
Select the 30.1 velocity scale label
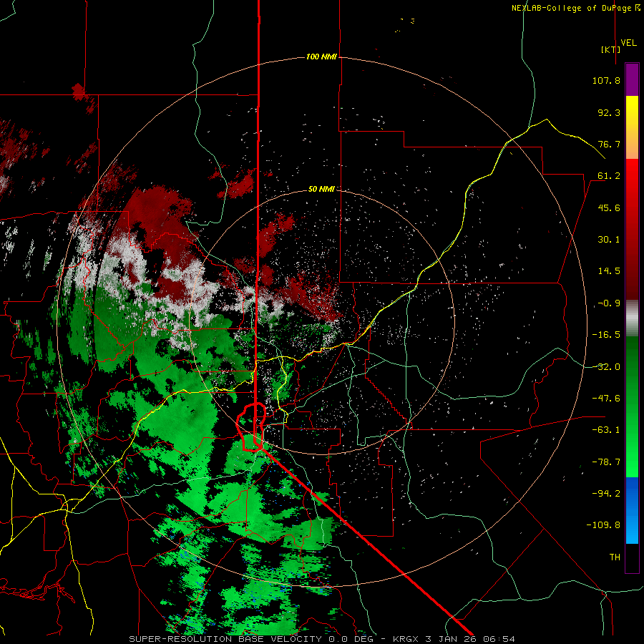pos(609,240)
